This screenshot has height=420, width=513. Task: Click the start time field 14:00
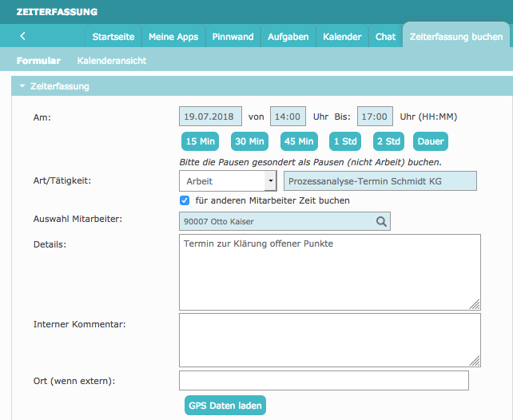[288, 117]
